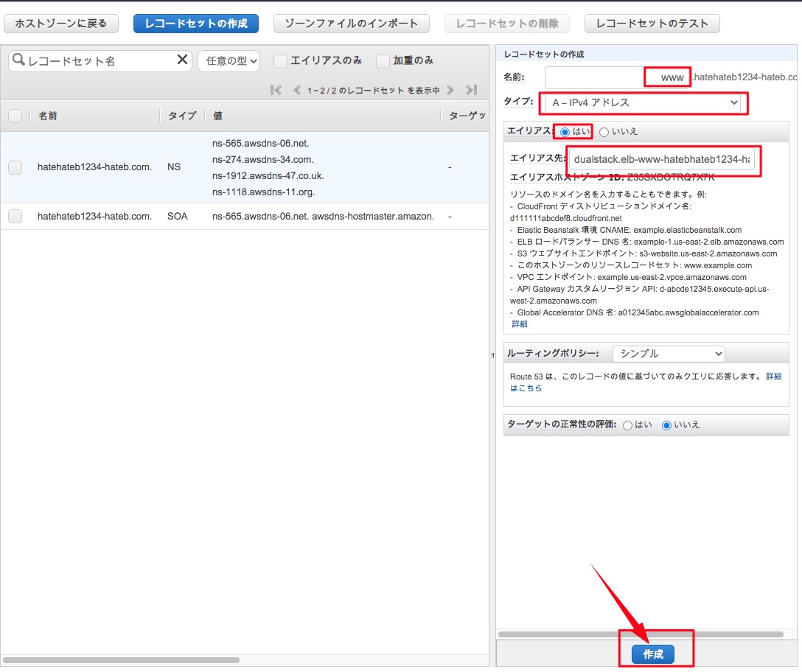Screen dimensions: 802x672
Task: Enable the 加重のみ filter checkbox
Action: tap(383, 61)
